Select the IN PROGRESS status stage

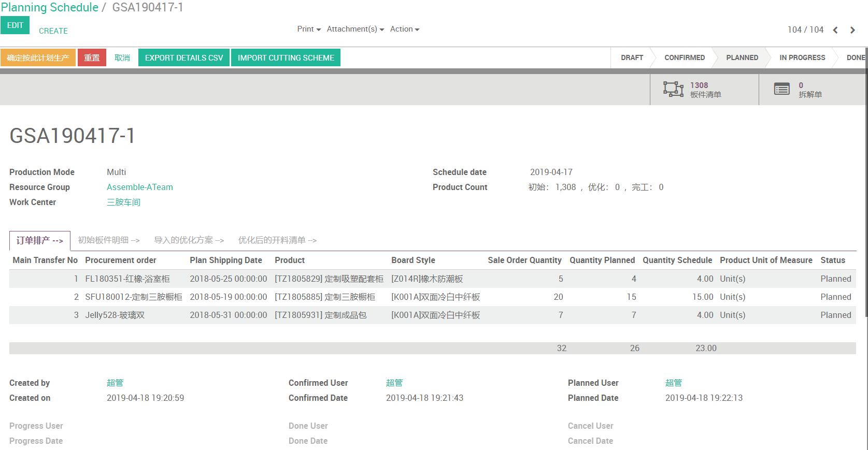(802, 58)
